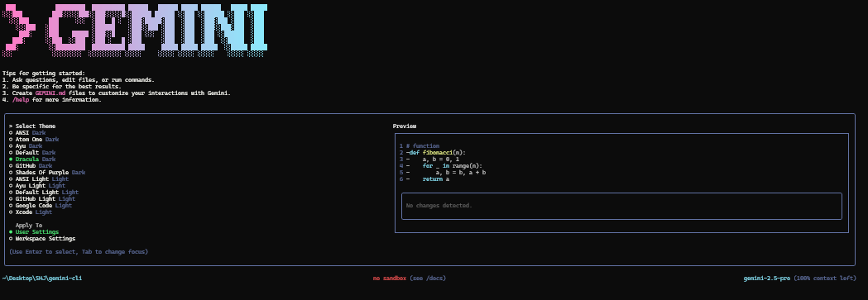Select the Shades Of Purple theme

47,173
